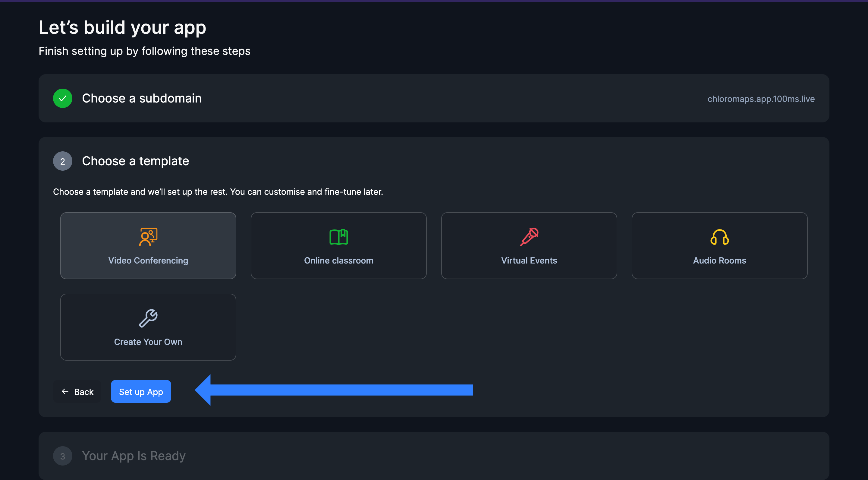Click the Video Conferencing people icon
This screenshot has width=868, height=480.
pos(148,237)
